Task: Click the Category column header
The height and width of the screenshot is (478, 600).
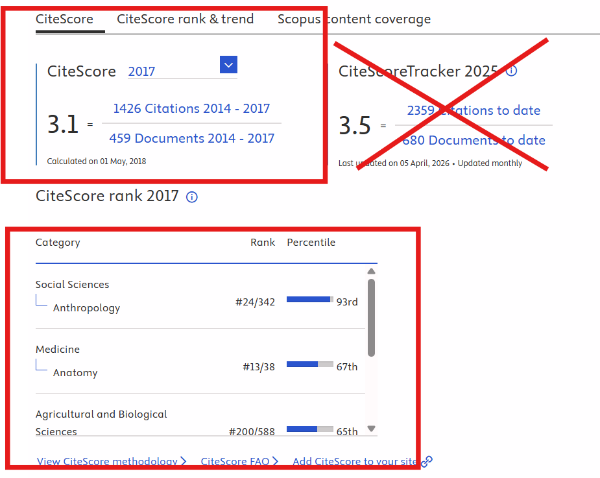Action: coord(58,243)
